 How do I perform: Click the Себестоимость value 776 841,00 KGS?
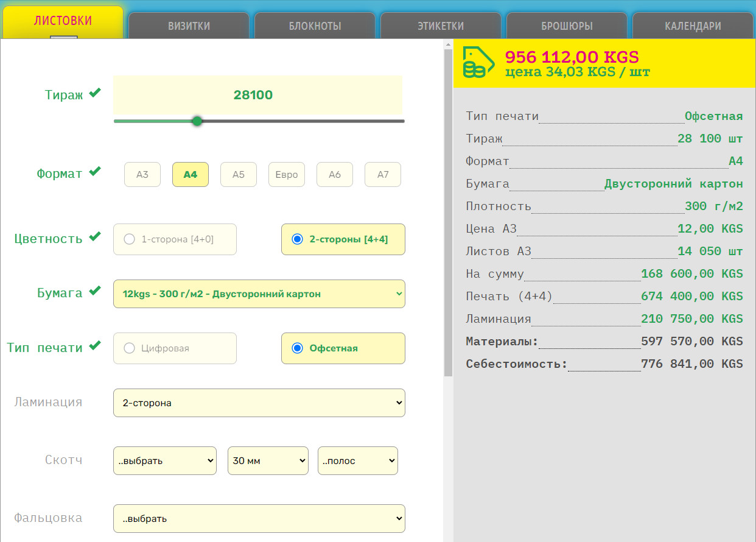coord(692,364)
